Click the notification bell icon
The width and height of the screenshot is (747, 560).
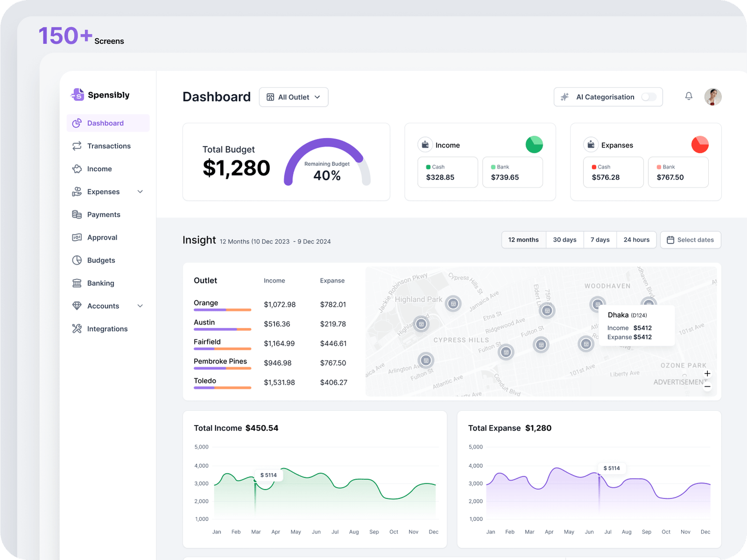point(689,96)
